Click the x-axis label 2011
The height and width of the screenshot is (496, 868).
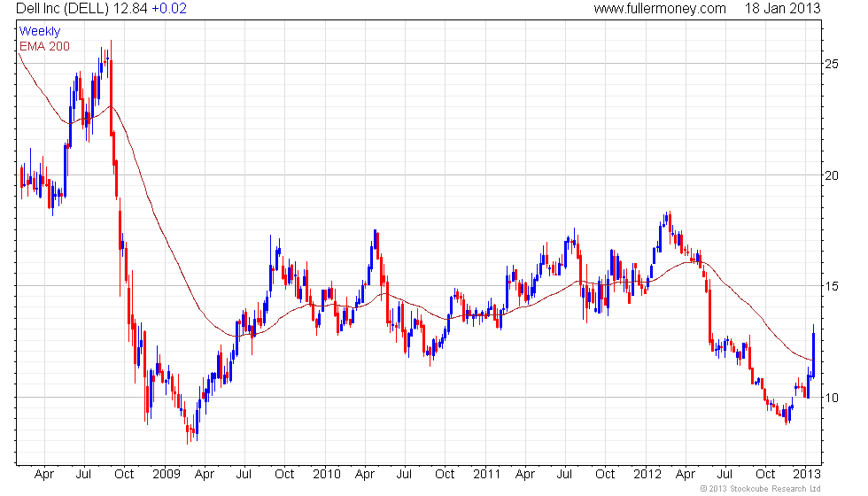click(x=486, y=474)
